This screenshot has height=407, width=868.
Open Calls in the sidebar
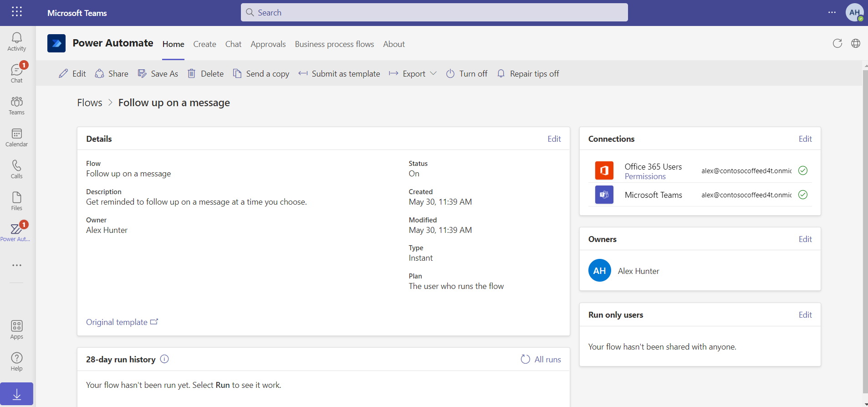(17, 169)
